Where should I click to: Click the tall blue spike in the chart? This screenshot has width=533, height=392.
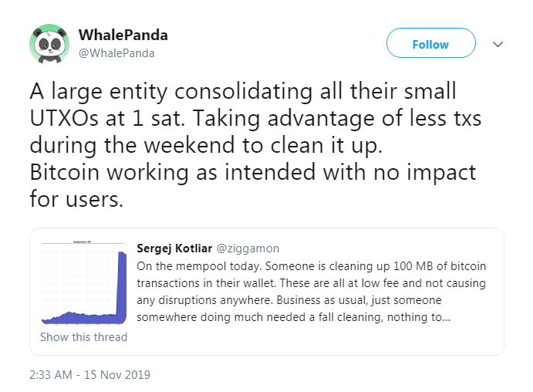click(122, 286)
